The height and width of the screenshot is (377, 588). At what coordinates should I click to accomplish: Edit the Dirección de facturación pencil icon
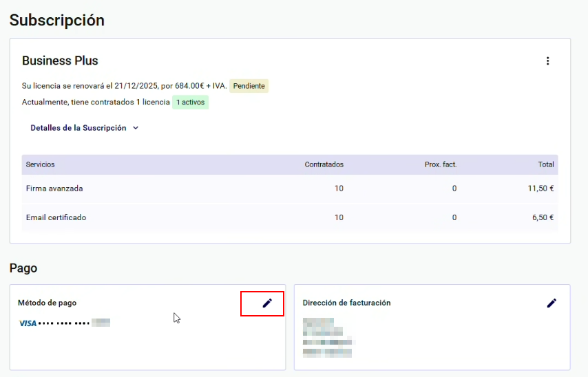coord(552,303)
